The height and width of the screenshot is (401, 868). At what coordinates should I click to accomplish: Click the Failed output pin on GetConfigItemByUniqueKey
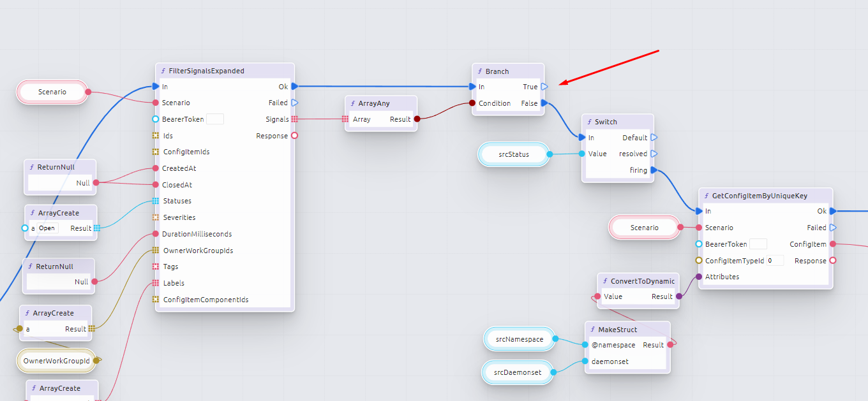[833, 228]
